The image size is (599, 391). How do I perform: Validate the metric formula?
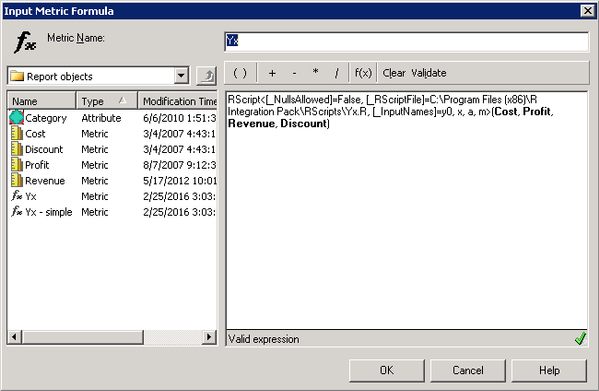[x=429, y=73]
